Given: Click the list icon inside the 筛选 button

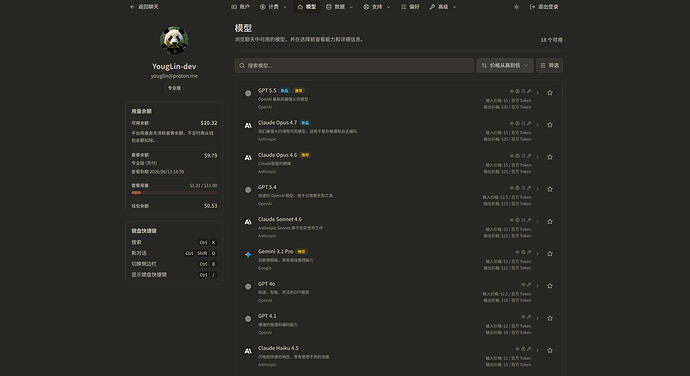Looking at the screenshot, I should (x=543, y=66).
